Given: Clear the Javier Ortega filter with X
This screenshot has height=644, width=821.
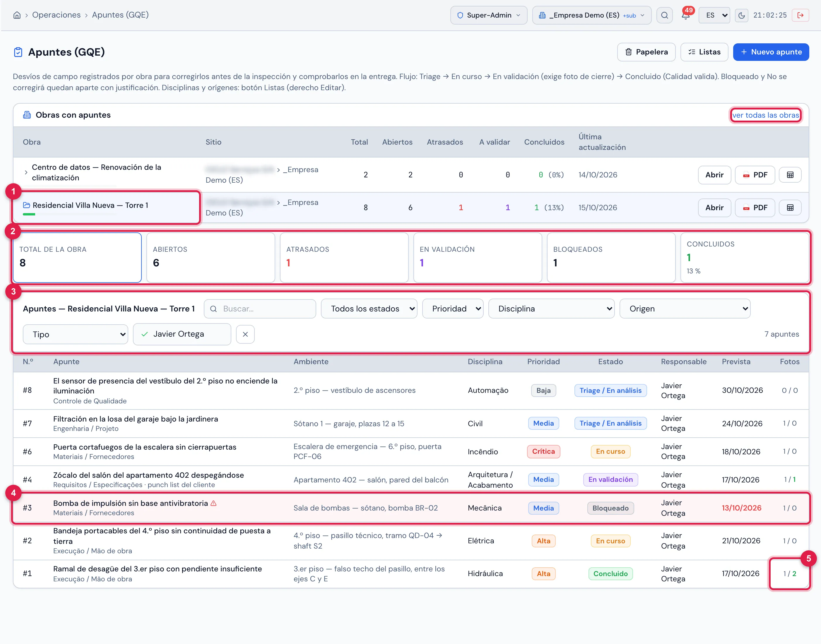Looking at the screenshot, I should tap(245, 335).
